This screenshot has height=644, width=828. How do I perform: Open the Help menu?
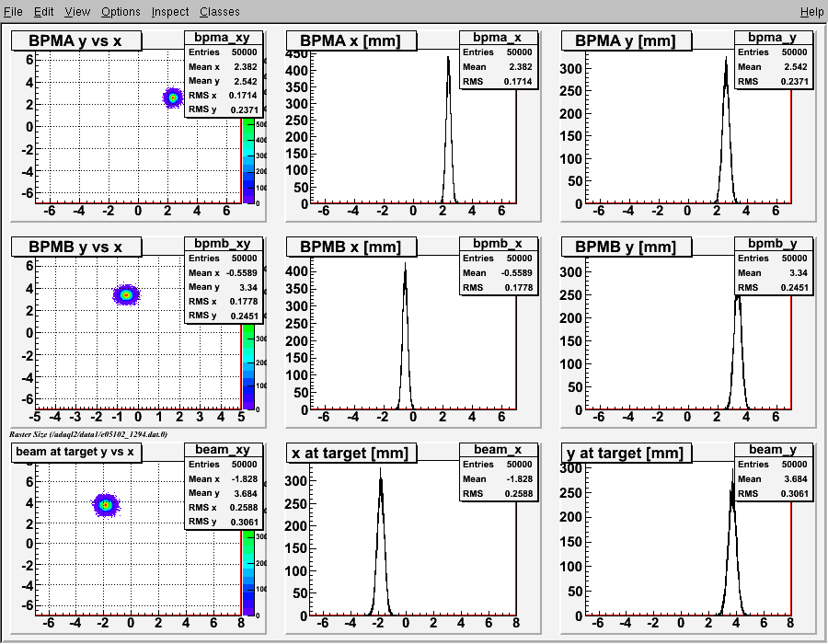pyautogui.click(x=811, y=11)
